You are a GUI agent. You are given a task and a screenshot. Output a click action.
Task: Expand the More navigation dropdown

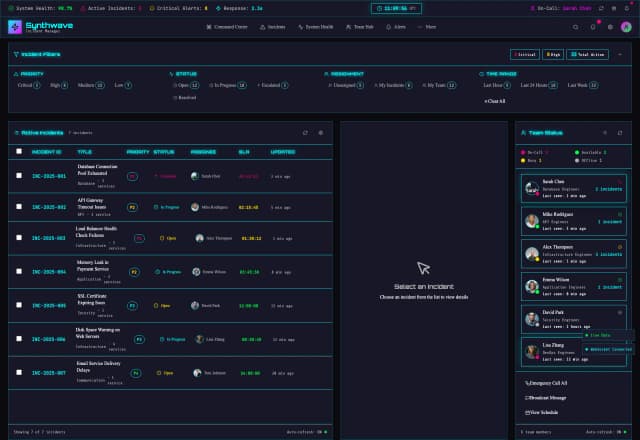point(426,27)
